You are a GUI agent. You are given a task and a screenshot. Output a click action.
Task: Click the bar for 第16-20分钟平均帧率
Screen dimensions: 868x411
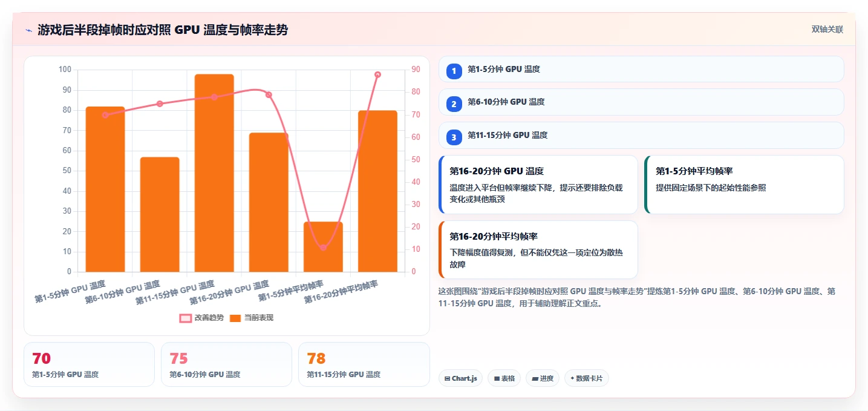click(x=377, y=191)
